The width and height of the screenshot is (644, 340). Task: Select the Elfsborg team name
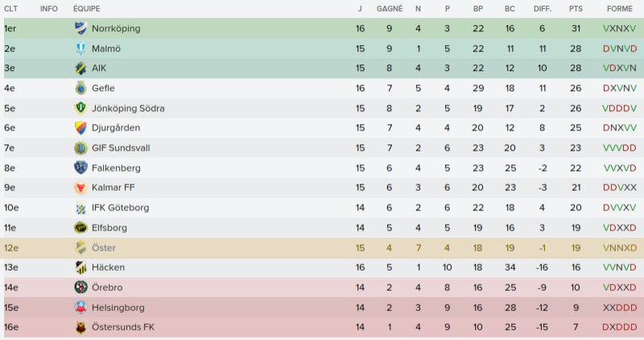109,228
